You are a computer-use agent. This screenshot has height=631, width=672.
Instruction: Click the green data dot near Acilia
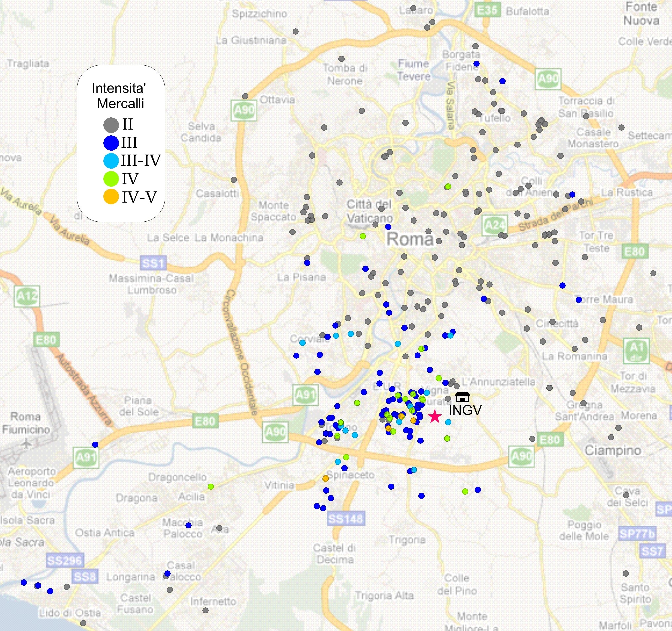click(x=211, y=486)
